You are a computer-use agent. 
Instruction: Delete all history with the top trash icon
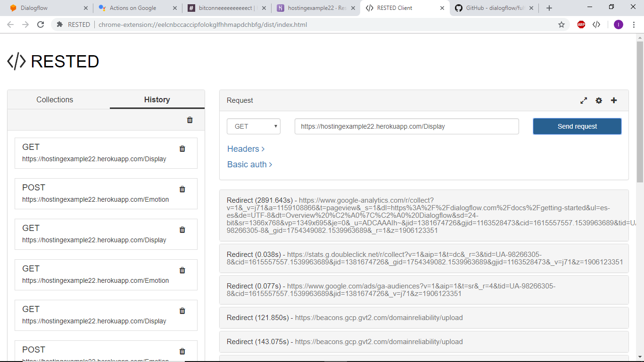(x=190, y=120)
